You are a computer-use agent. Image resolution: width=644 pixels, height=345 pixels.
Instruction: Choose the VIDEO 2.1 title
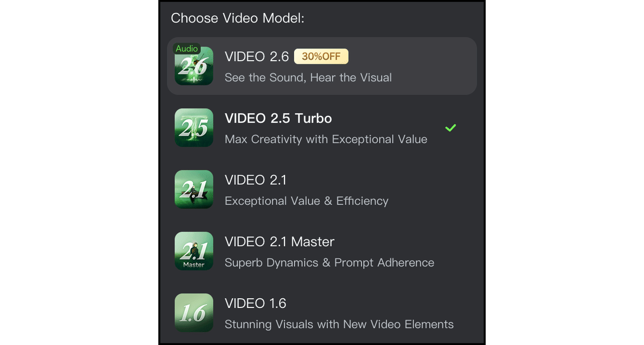[255, 180]
